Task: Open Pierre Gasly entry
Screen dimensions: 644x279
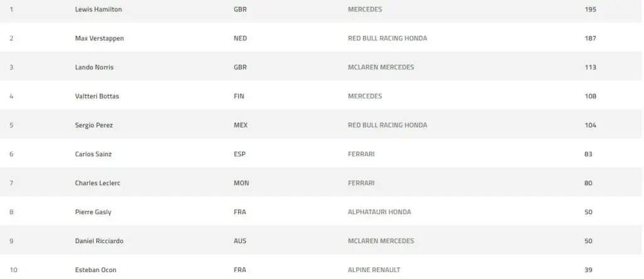Action: tap(93, 212)
